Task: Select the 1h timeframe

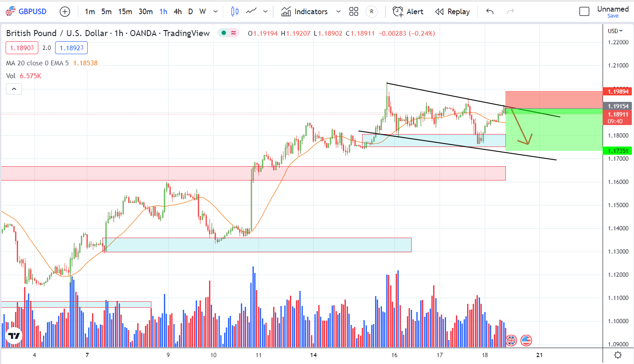Action: click(163, 12)
